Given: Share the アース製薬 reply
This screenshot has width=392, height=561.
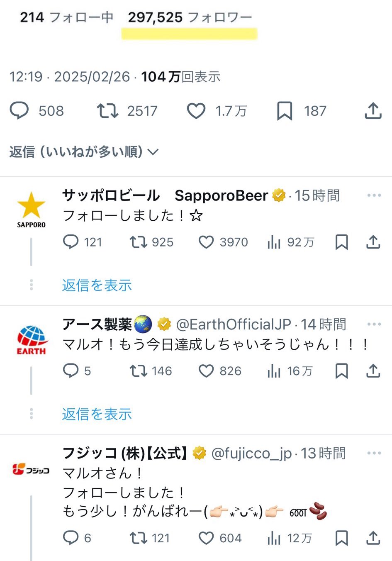Looking at the screenshot, I should 373,371.
